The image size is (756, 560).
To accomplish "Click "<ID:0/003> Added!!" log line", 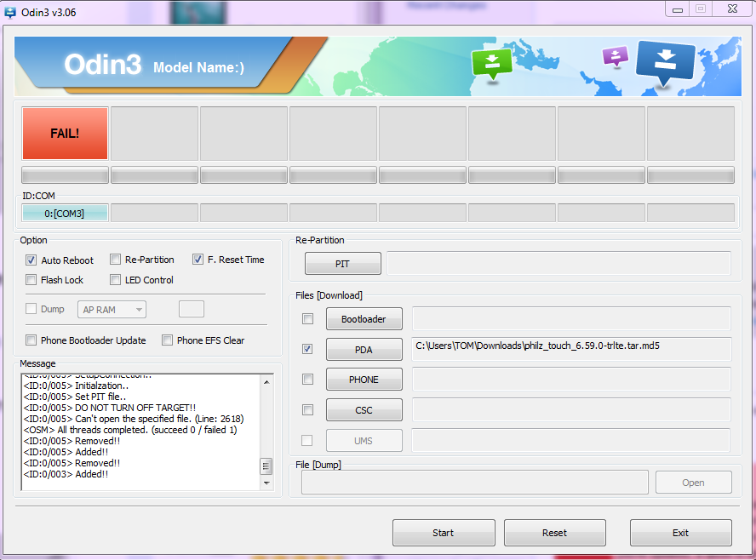I will pos(66,474).
